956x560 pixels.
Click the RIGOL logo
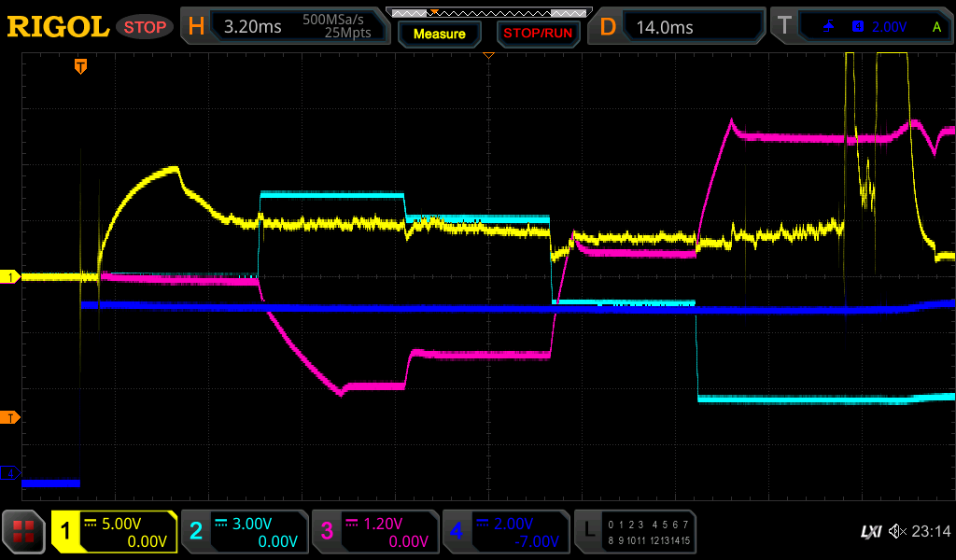tap(58, 27)
